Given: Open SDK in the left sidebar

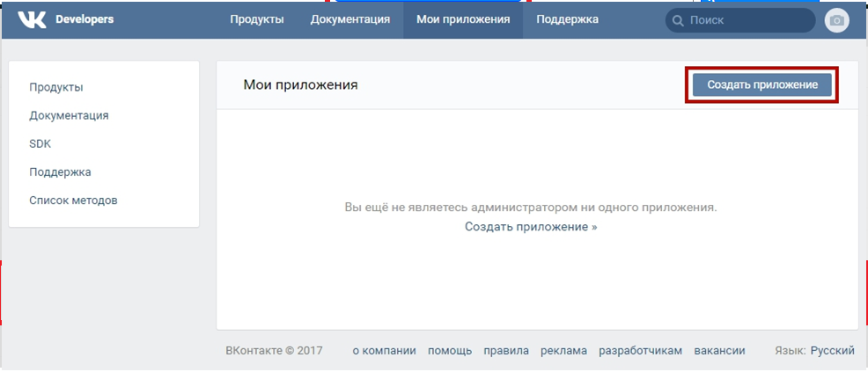Looking at the screenshot, I should pos(40,143).
